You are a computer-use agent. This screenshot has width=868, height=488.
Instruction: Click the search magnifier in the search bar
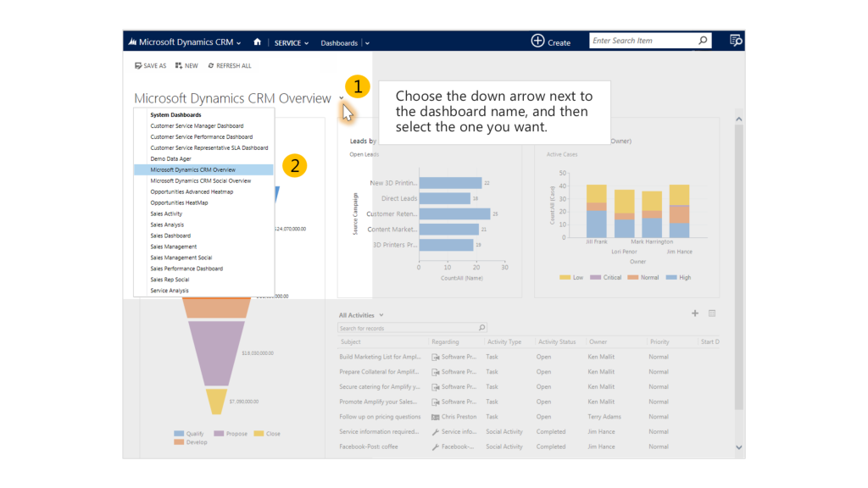click(703, 40)
